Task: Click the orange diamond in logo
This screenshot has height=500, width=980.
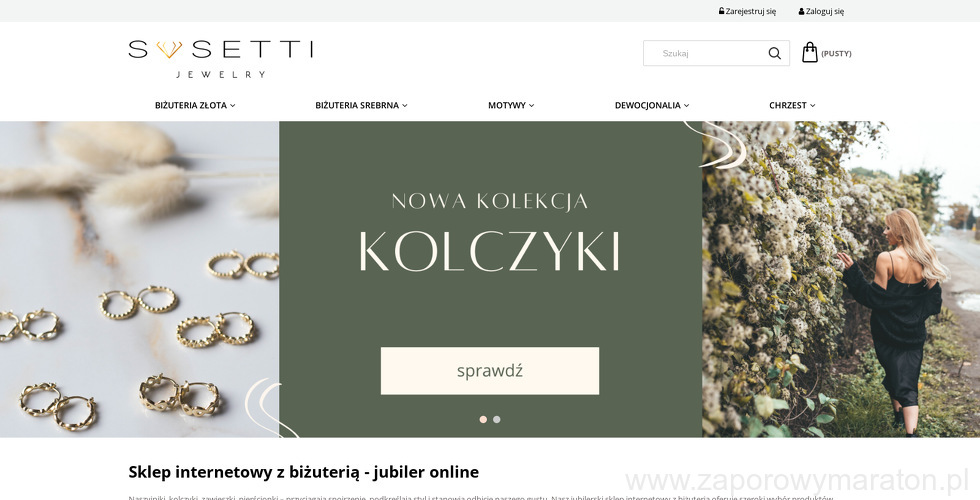Action: 169,49
